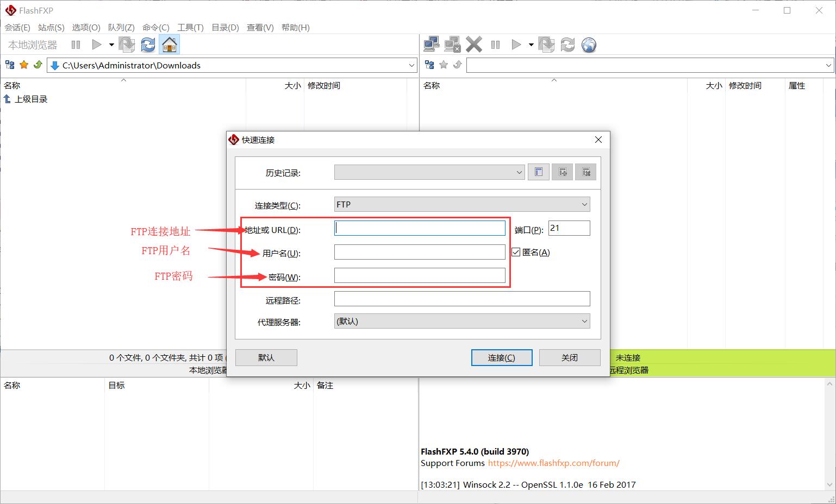Click the 默认 default button
This screenshot has width=836, height=504.
click(266, 357)
